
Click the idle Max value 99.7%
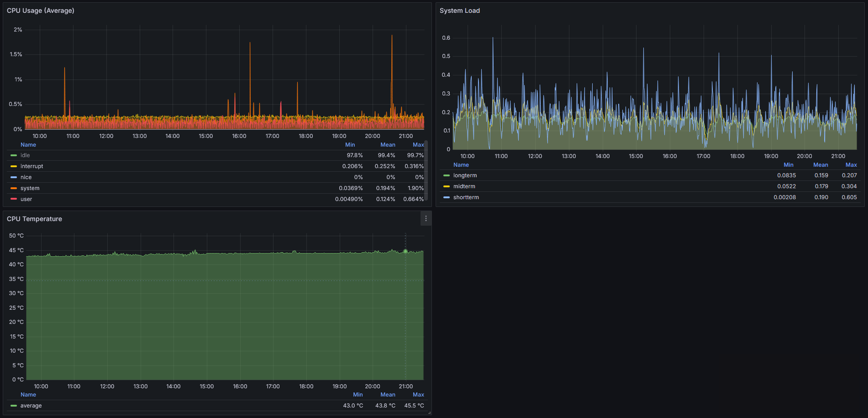coord(416,155)
